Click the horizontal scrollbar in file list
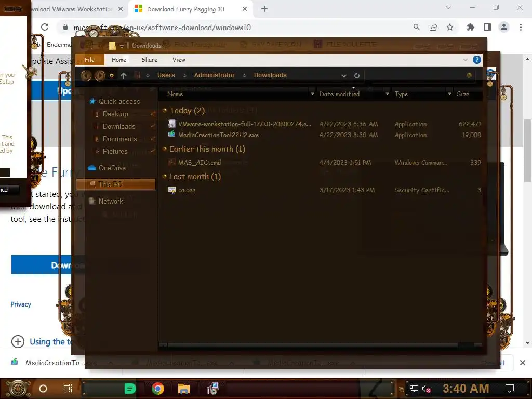Screen dimensions: 532x399 (x=312, y=345)
